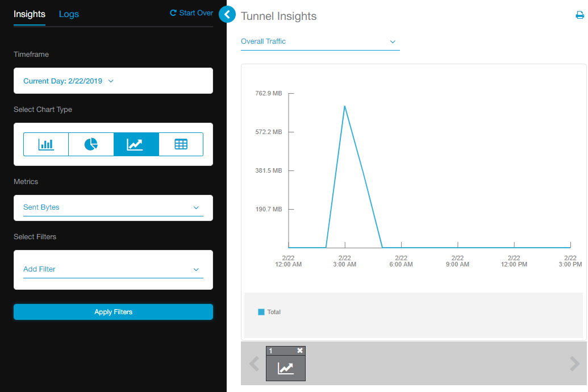The width and height of the screenshot is (588, 392).
Task: Click the print icon
Action: pyautogui.click(x=579, y=16)
